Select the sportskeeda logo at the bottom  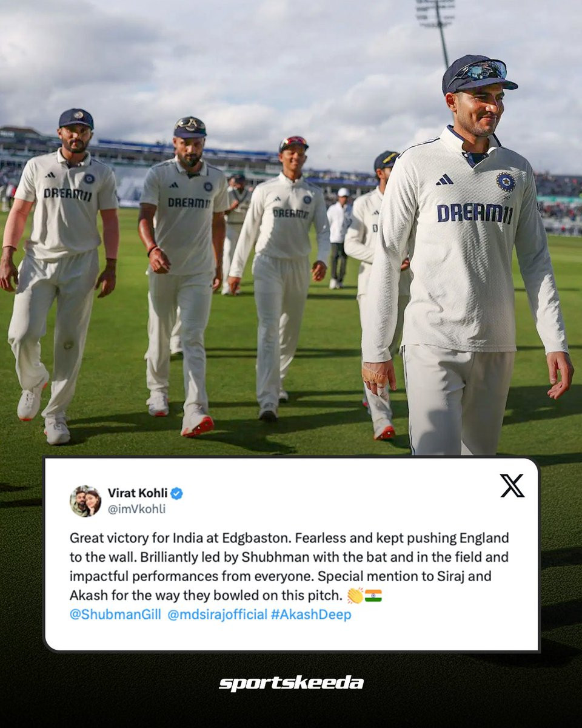pyautogui.click(x=291, y=683)
